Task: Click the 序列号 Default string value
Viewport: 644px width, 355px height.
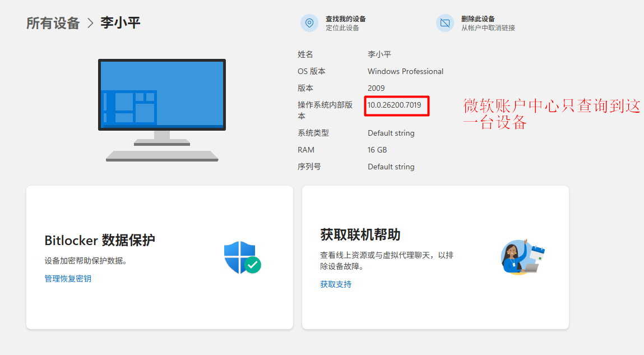Action: pos(391,167)
